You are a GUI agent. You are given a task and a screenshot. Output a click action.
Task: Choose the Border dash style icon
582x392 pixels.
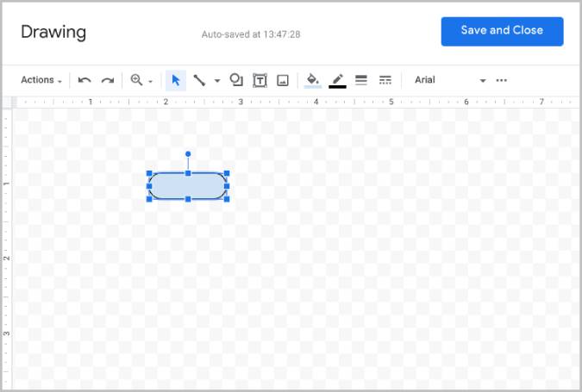click(385, 80)
